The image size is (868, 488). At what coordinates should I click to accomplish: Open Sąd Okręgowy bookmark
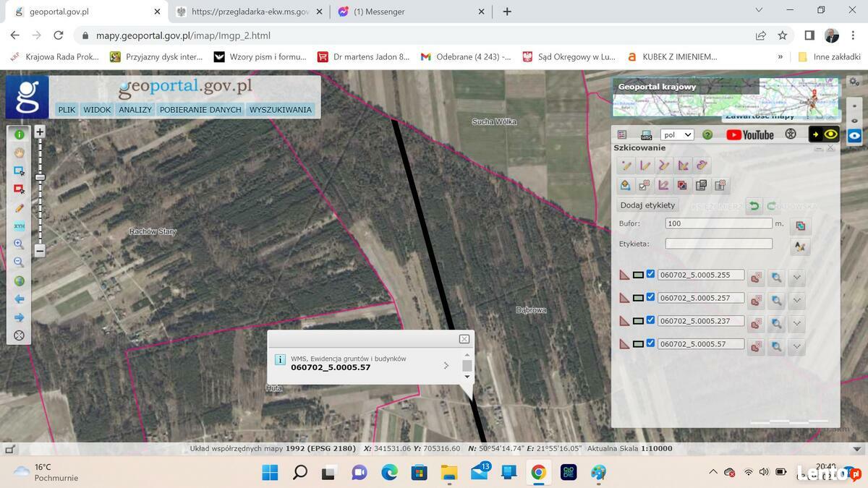click(569, 56)
